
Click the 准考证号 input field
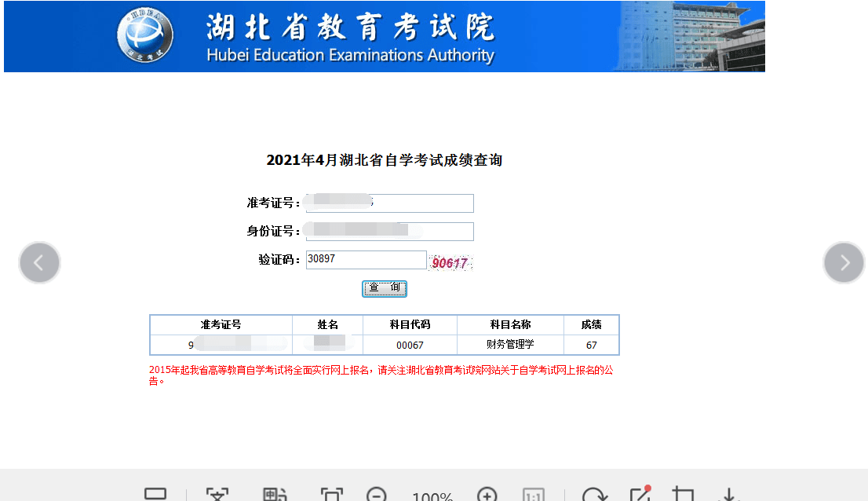tap(390, 203)
